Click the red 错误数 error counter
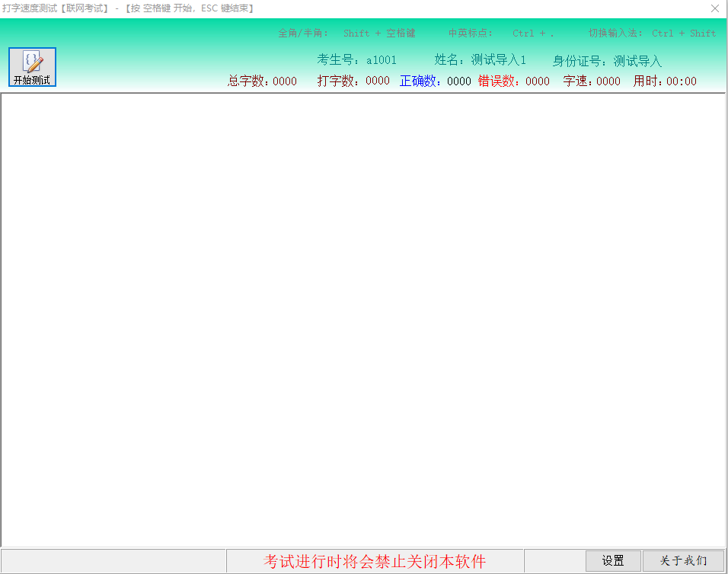 [x=513, y=81]
